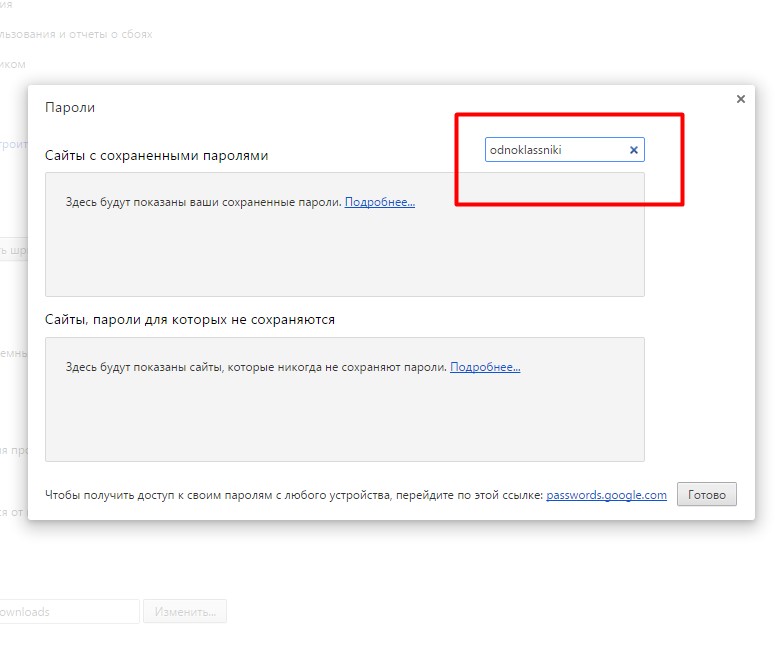Clear the odnoklassniki search text
The width and height of the screenshot is (776, 666).
coord(633,151)
